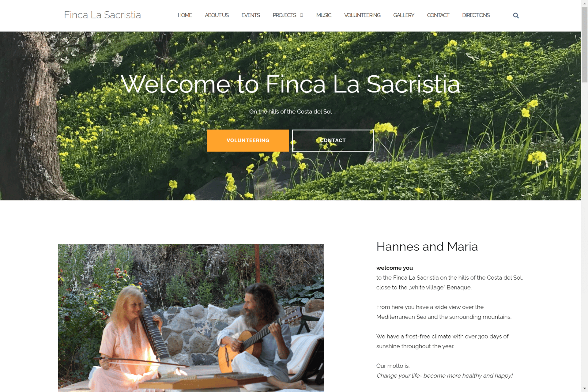Viewport: 588px width, 392px height.
Task: Go to the About Us page
Action: pos(217,15)
